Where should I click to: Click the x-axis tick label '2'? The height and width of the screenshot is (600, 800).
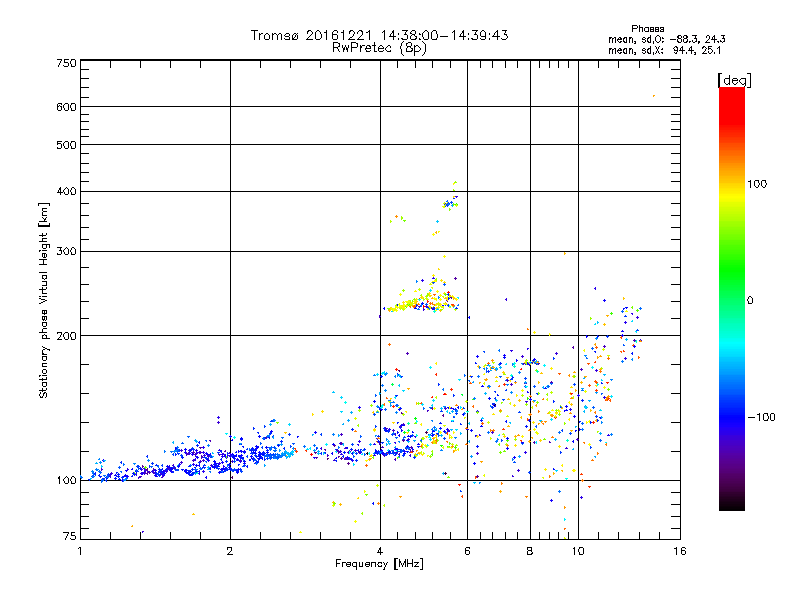pos(230,551)
